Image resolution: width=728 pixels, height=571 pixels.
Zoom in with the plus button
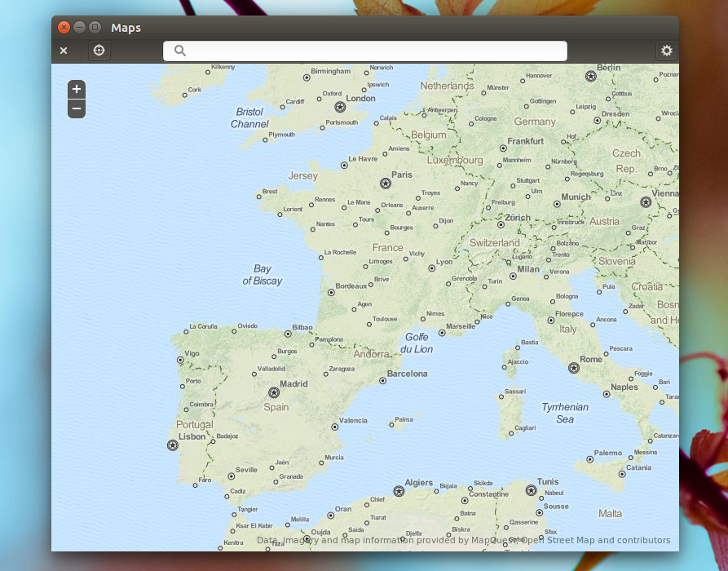click(x=76, y=89)
